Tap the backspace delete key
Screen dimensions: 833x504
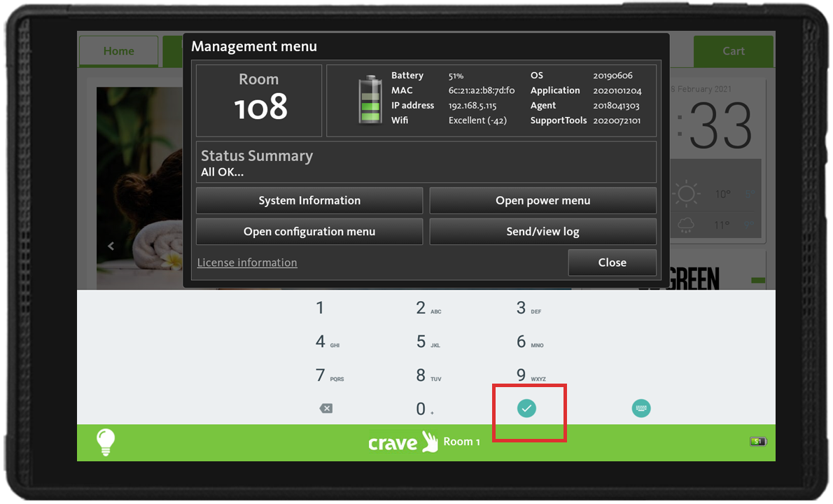[326, 408]
